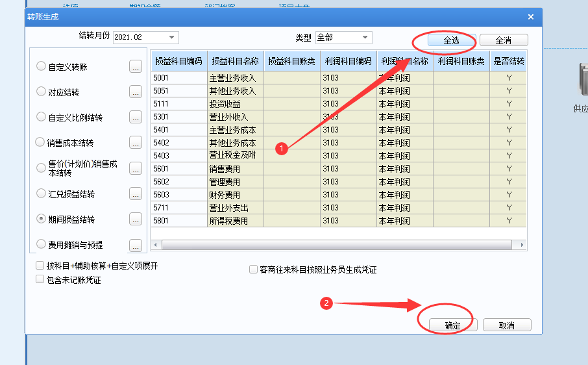This screenshot has width=588, height=365.
Task: Open ellipsis settings beside 对应结转
Action: tap(136, 92)
